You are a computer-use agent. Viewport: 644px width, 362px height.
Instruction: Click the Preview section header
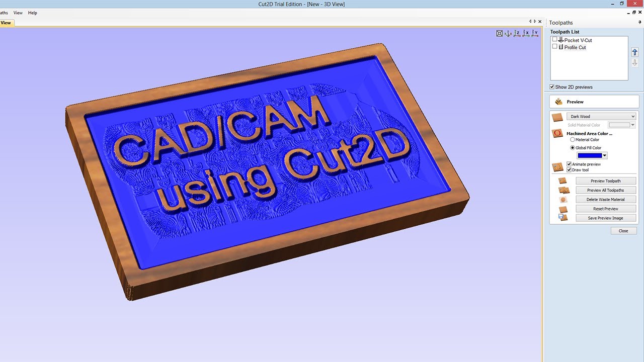point(594,102)
